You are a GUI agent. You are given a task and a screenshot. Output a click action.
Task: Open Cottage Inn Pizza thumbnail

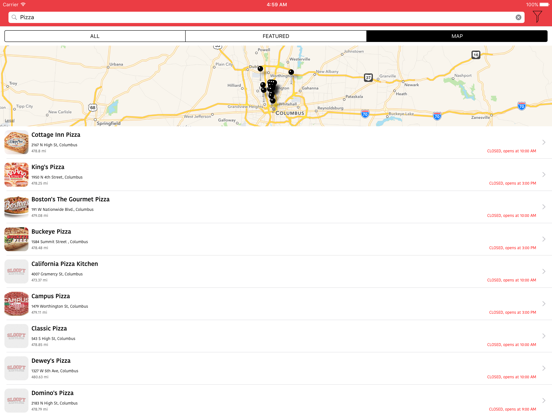point(16,142)
